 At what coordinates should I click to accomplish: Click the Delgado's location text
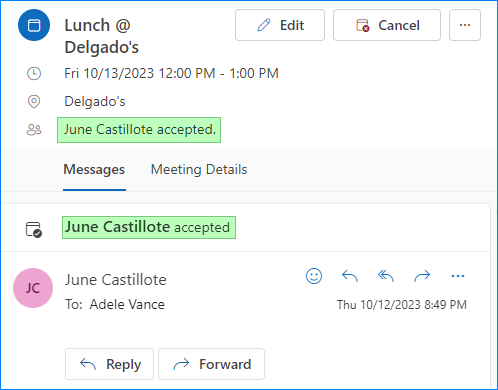coord(95,101)
